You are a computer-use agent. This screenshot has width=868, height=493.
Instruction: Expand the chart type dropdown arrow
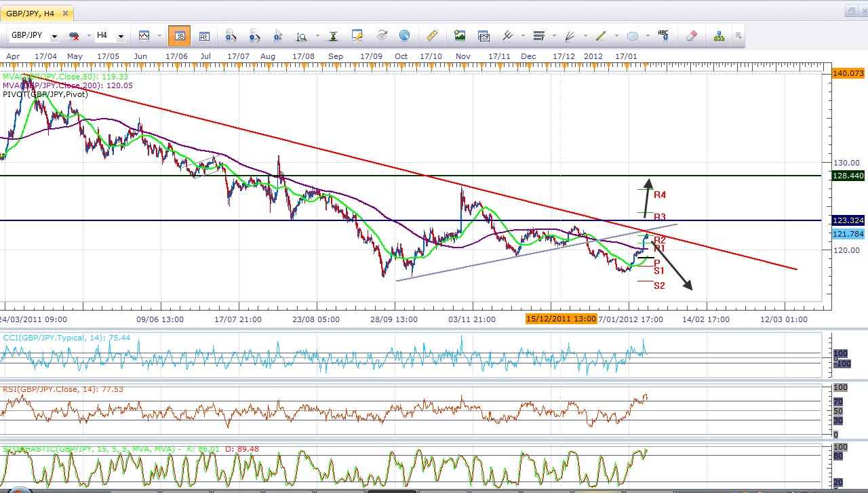[159, 36]
